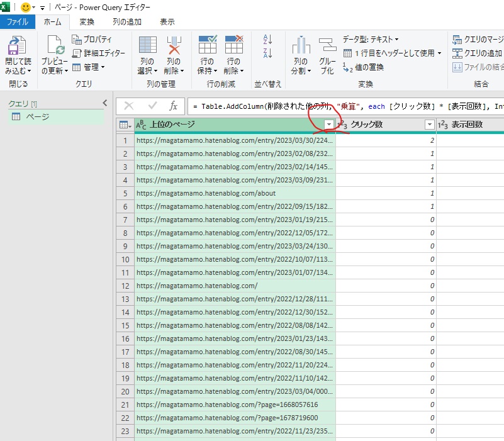Screen dimensions: 504x441
Task: Select the 上位のページ column header
Action: coord(235,125)
